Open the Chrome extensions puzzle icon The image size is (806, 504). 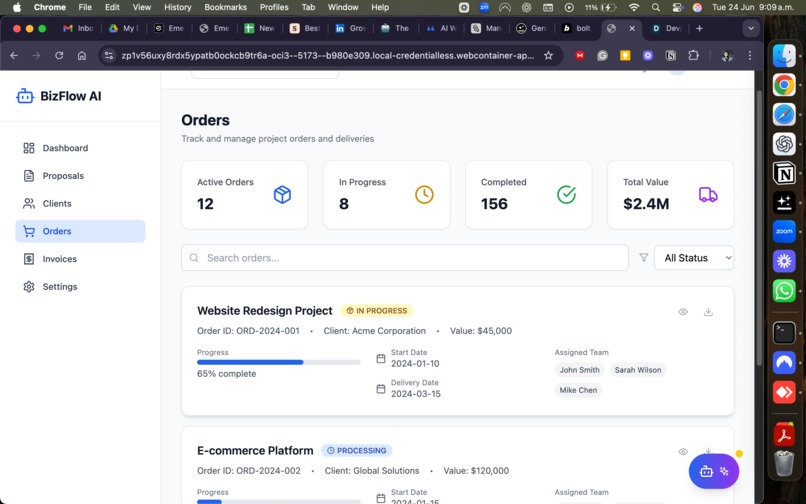pos(693,56)
